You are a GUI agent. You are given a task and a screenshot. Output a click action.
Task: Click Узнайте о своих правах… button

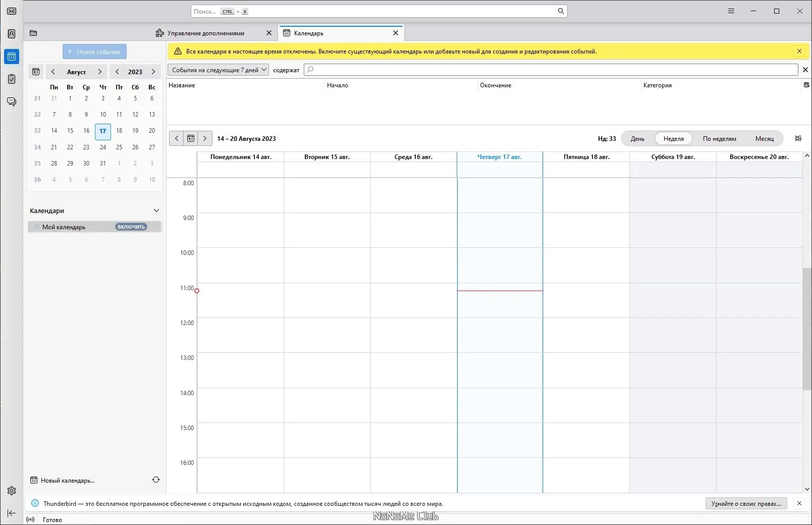tap(746, 503)
